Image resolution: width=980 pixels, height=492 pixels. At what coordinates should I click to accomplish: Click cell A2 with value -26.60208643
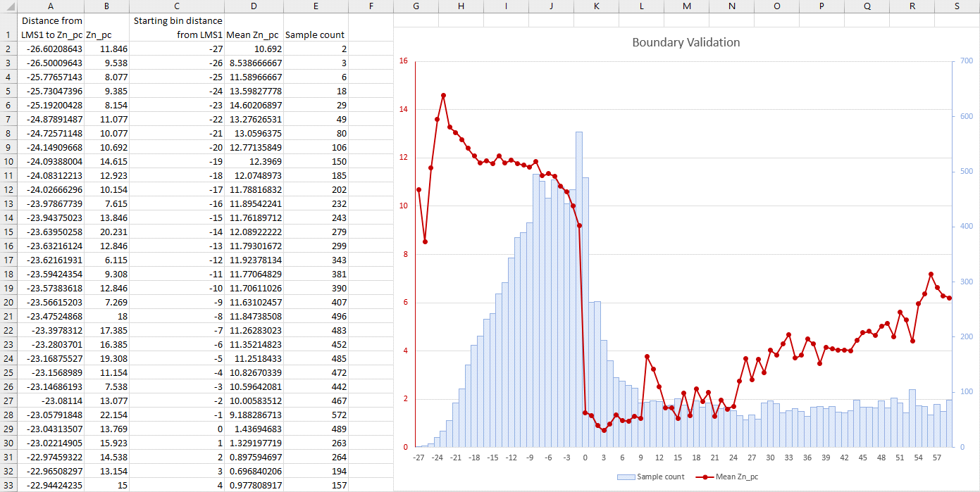(x=51, y=49)
